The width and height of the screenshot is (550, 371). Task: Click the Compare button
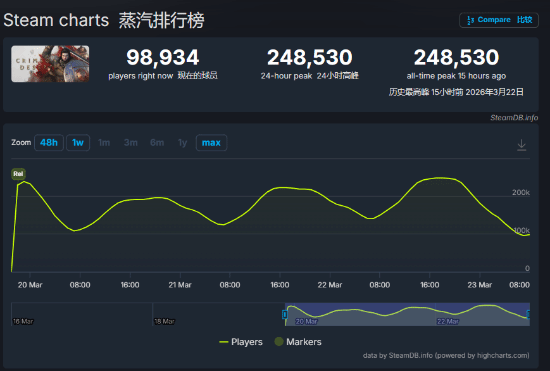(x=499, y=20)
